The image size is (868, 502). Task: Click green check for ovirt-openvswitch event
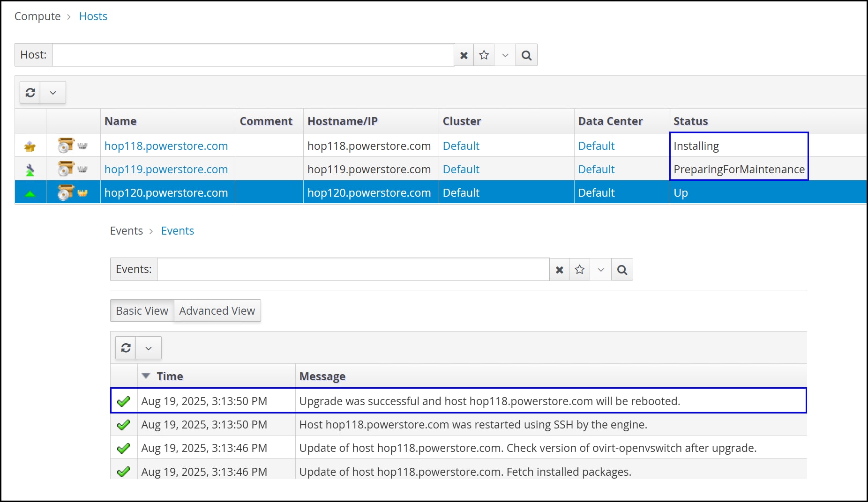[x=123, y=448]
